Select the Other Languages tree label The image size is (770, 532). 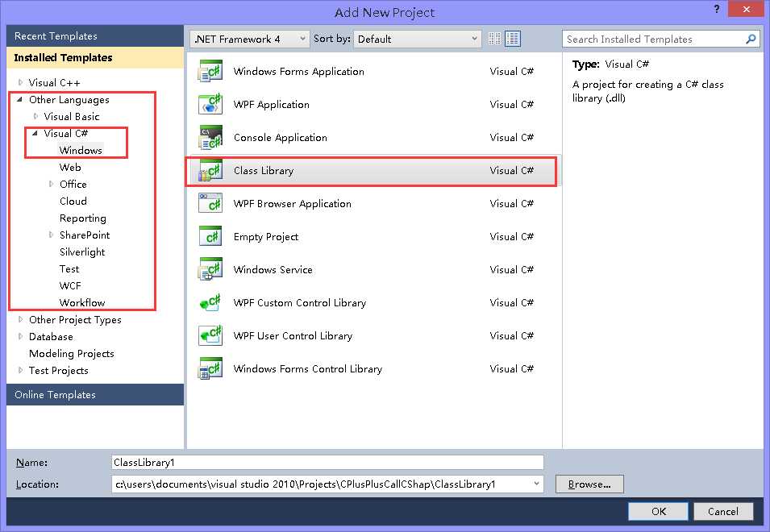[69, 100]
